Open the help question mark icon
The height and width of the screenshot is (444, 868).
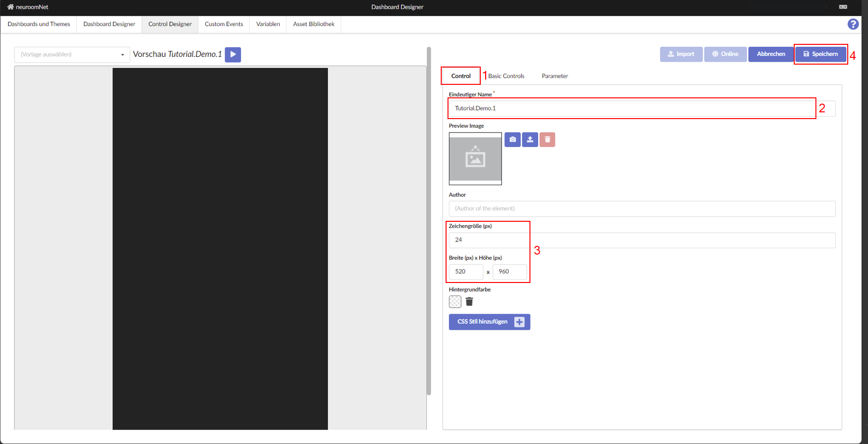point(853,24)
